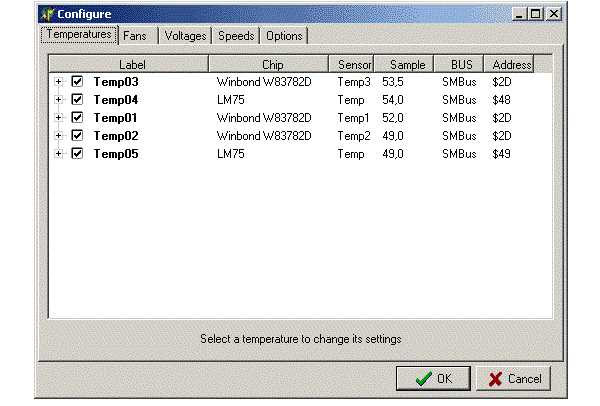The width and height of the screenshot is (600, 406).
Task: Toggle the Temp01 checkbox
Action: click(77, 118)
